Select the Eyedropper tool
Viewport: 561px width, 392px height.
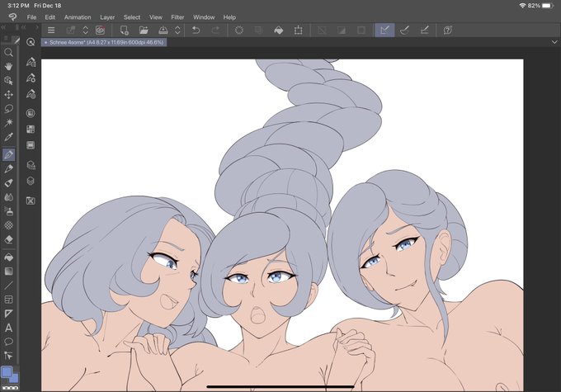click(x=8, y=137)
